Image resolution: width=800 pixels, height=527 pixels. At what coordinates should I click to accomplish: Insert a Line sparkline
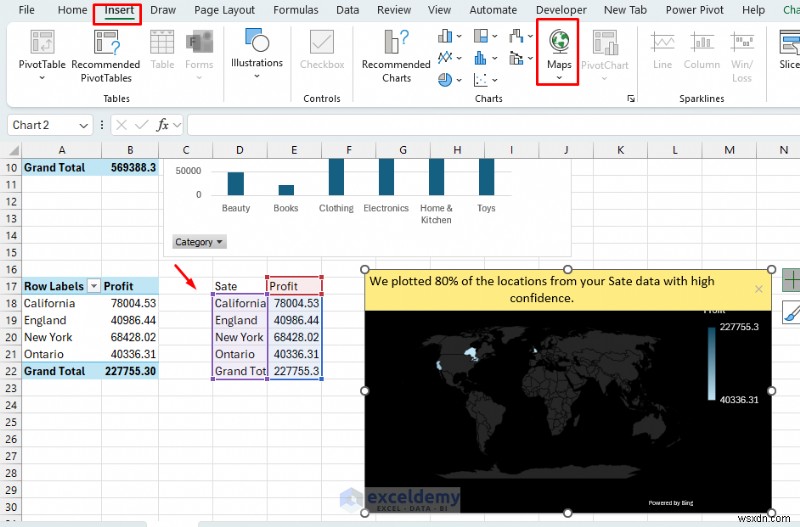(x=662, y=50)
